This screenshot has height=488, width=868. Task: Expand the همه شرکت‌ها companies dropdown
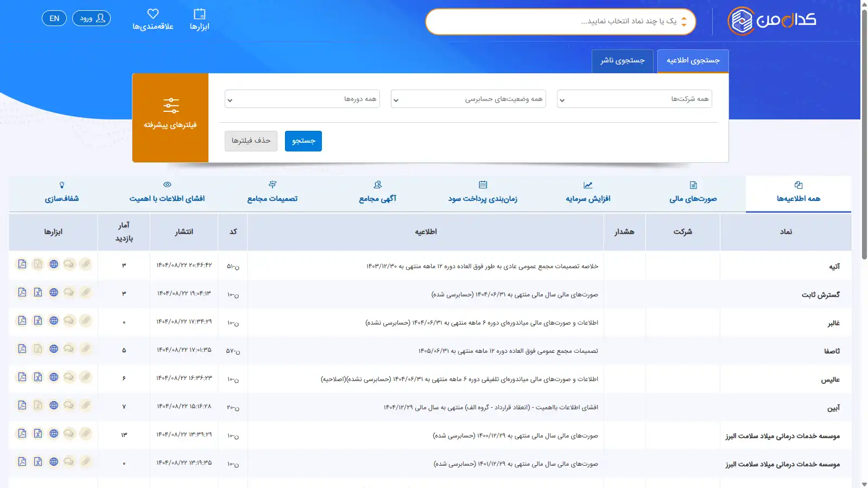pyautogui.click(x=634, y=99)
